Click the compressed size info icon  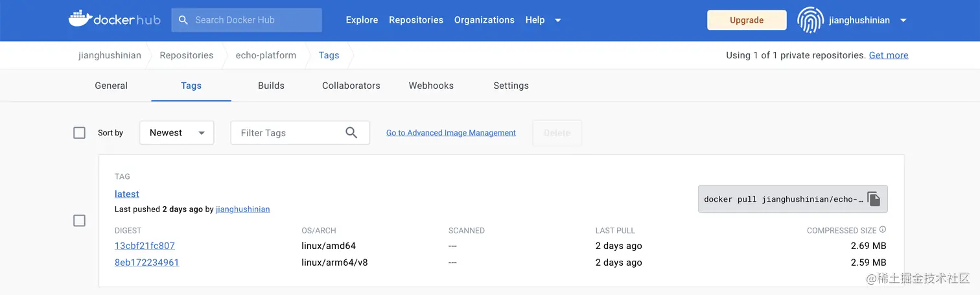(x=883, y=230)
